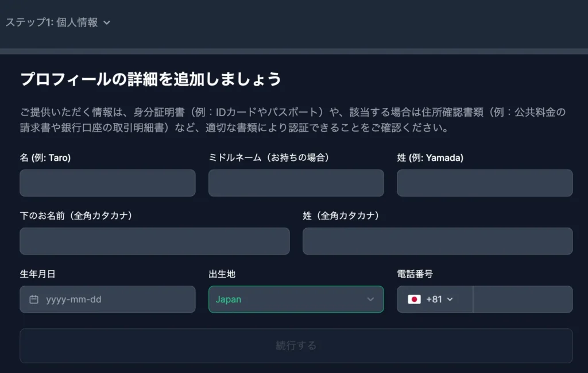
Task: Click the katakana last name input box
Action: tap(438, 241)
